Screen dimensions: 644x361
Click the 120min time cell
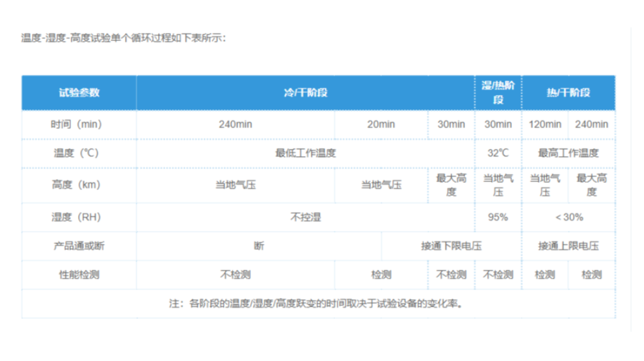544,124
